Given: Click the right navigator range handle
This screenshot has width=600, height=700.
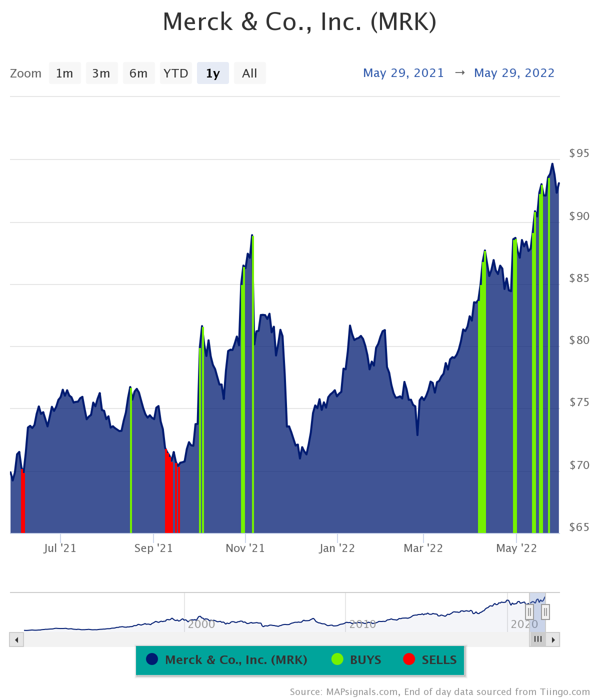Looking at the screenshot, I should pyautogui.click(x=545, y=611).
